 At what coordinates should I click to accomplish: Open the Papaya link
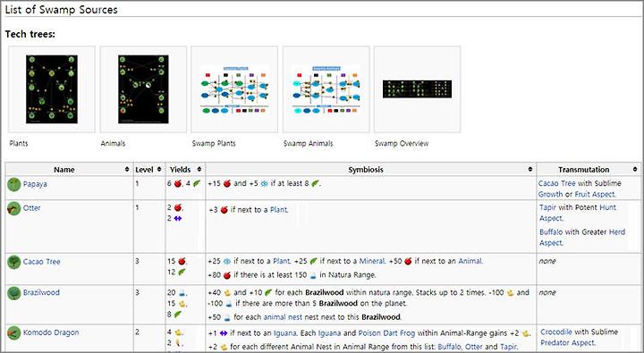coord(35,184)
